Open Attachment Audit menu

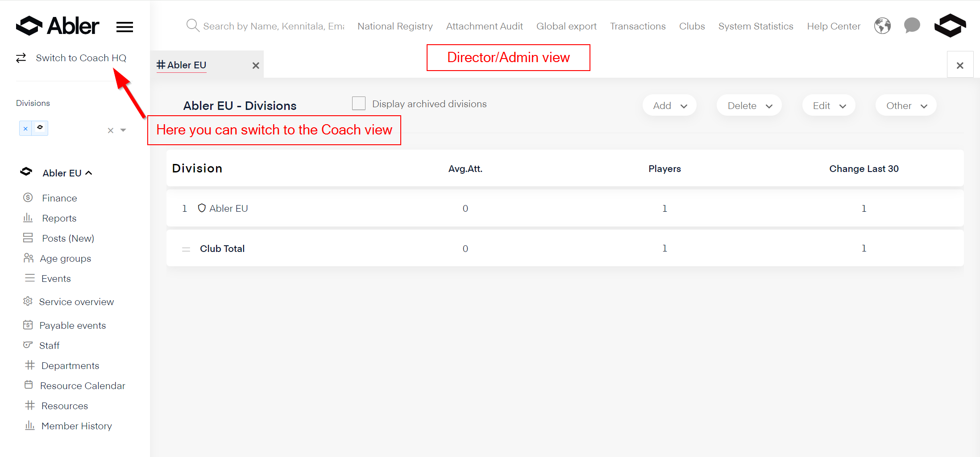tap(484, 26)
